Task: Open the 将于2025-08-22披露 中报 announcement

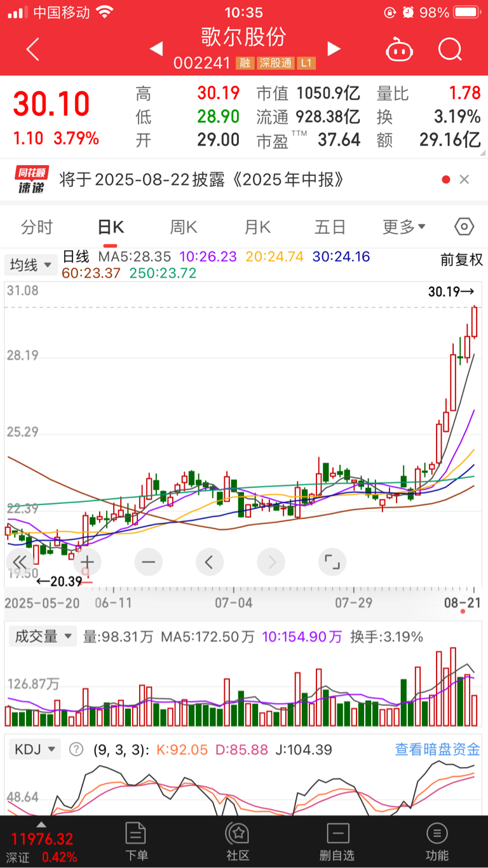Action: (x=203, y=180)
